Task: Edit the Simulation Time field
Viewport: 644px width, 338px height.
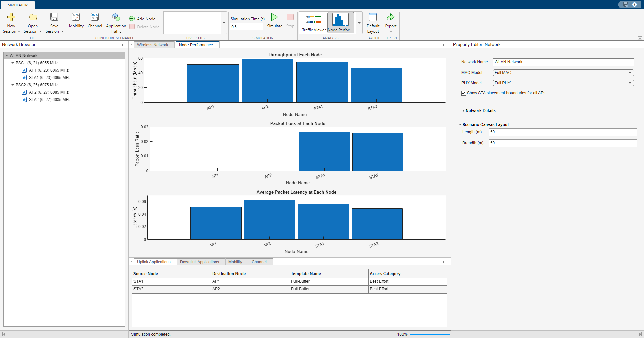Action: [x=247, y=27]
